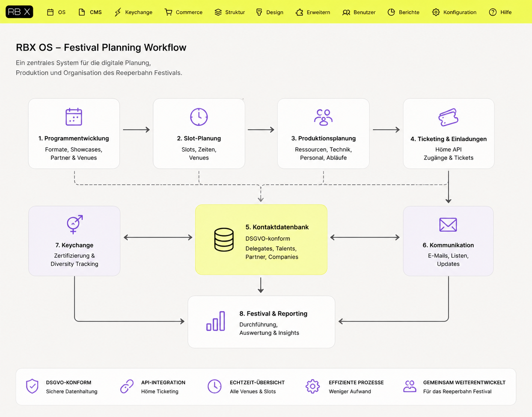The image size is (532, 417).
Task: Click 'Weniger Aufwand' footer text
Action: (350, 391)
